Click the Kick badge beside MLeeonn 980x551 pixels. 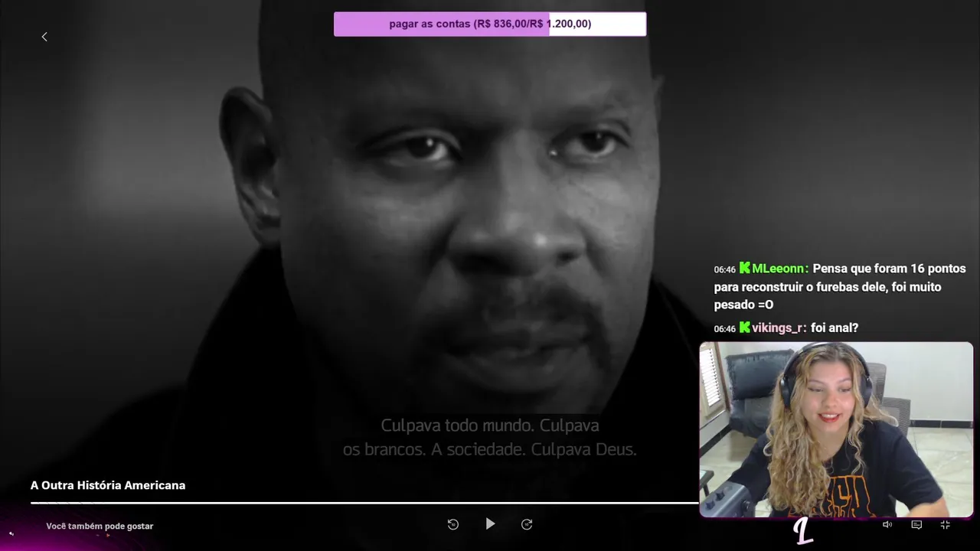point(745,269)
